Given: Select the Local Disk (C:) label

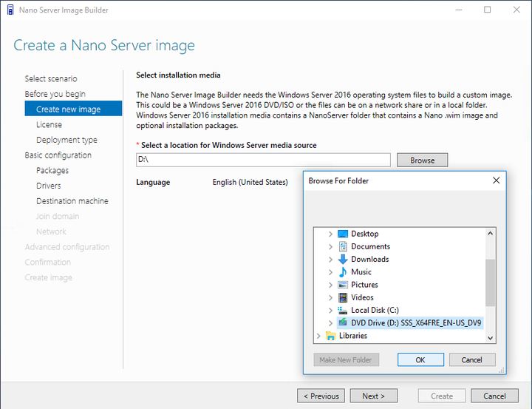Looking at the screenshot, I should [375, 310].
